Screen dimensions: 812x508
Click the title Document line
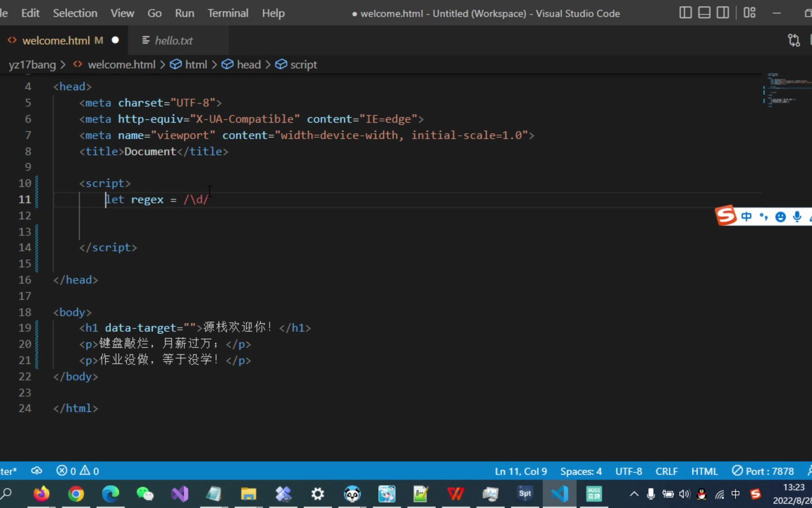coord(154,151)
